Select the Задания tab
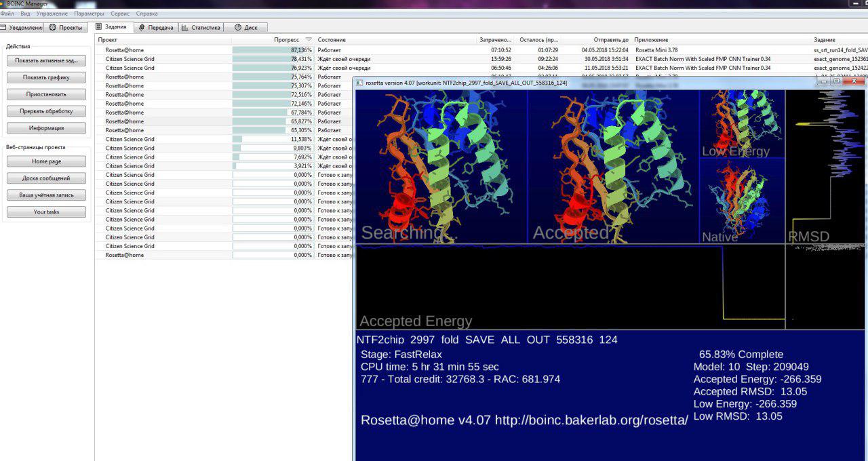 coord(111,27)
